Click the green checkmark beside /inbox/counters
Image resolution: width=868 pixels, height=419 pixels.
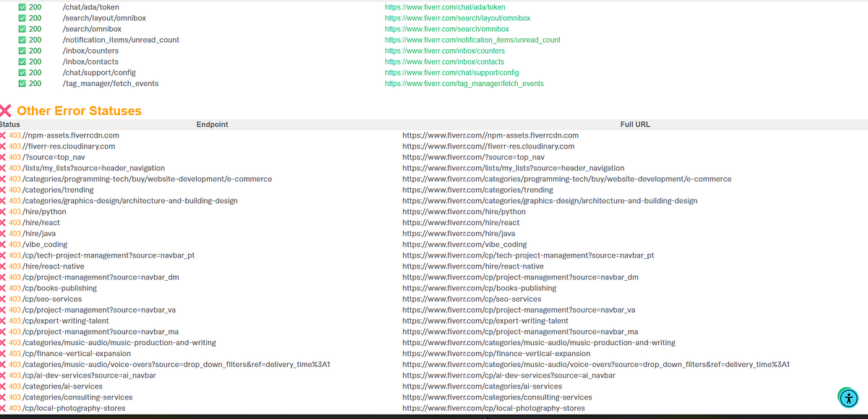click(22, 51)
